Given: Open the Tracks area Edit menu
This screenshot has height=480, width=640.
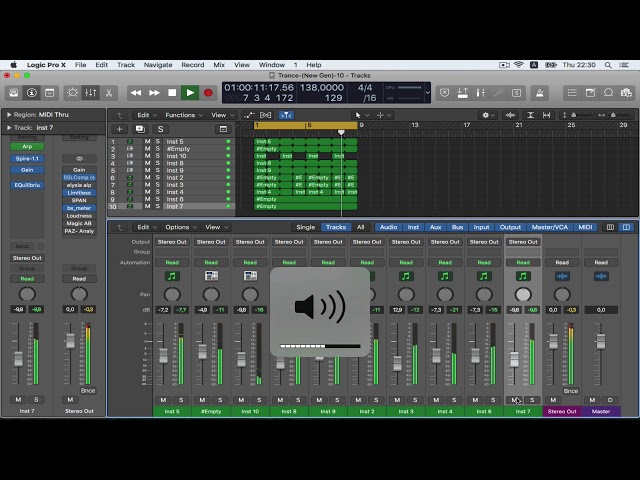Looking at the screenshot, I should point(146,116).
